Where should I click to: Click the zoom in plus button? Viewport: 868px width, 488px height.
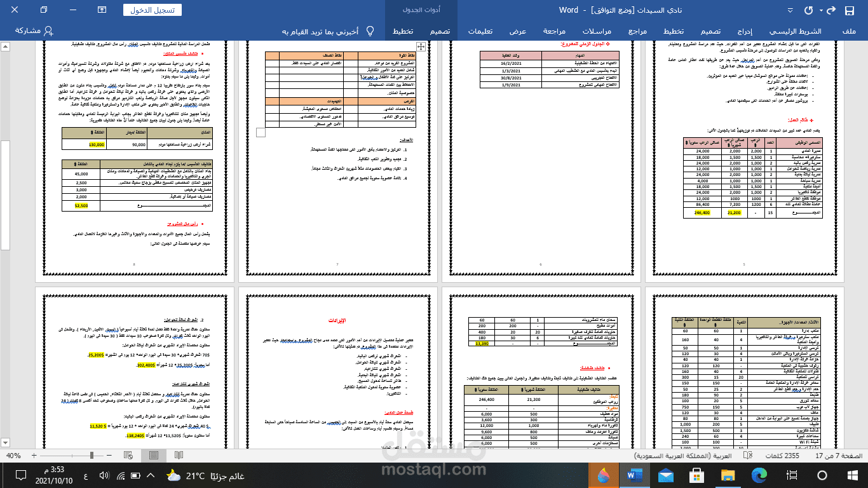tap(34, 456)
